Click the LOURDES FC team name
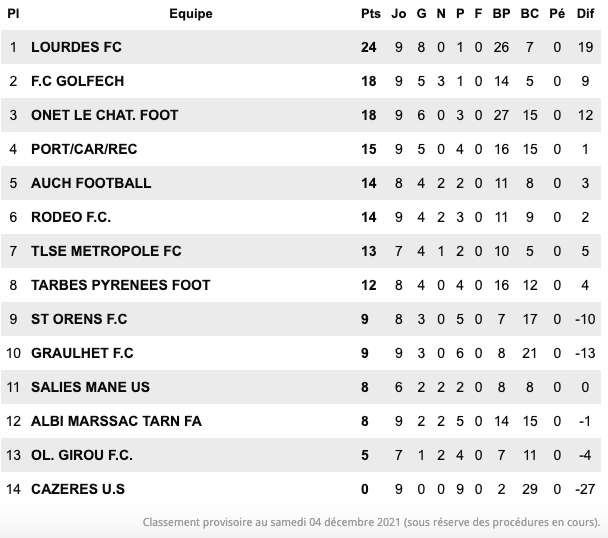Viewport: 608px width, 538px height. click(76, 47)
